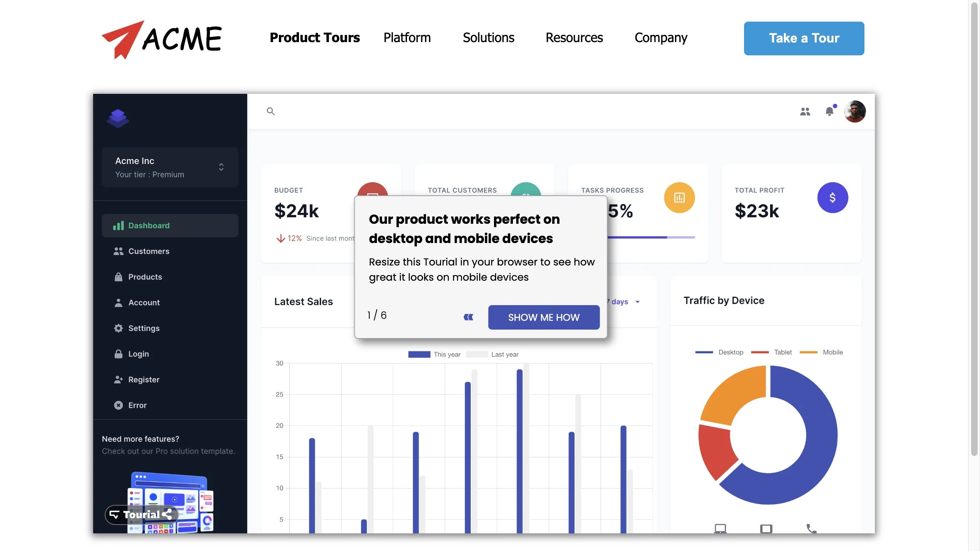This screenshot has height=551, width=980.
Task: Click the 'Check out our Pro solution template' text
Action: click(x=168, y=451)
